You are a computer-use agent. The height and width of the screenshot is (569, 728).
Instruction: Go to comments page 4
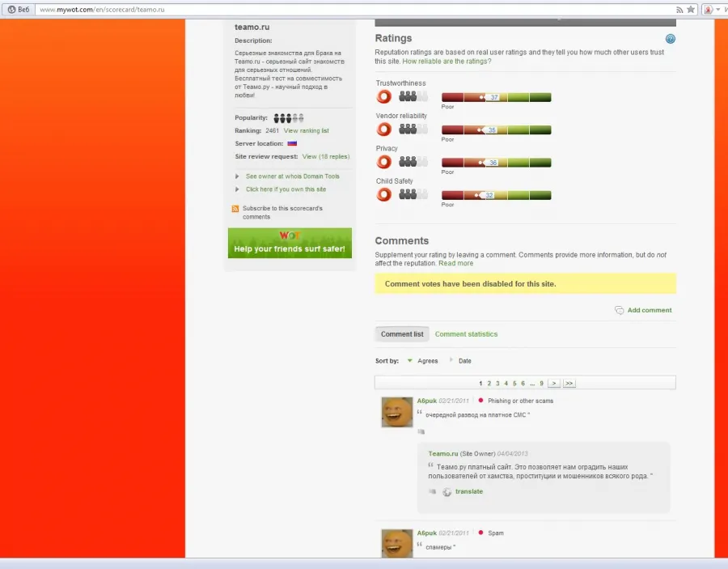tap(506, 383)
